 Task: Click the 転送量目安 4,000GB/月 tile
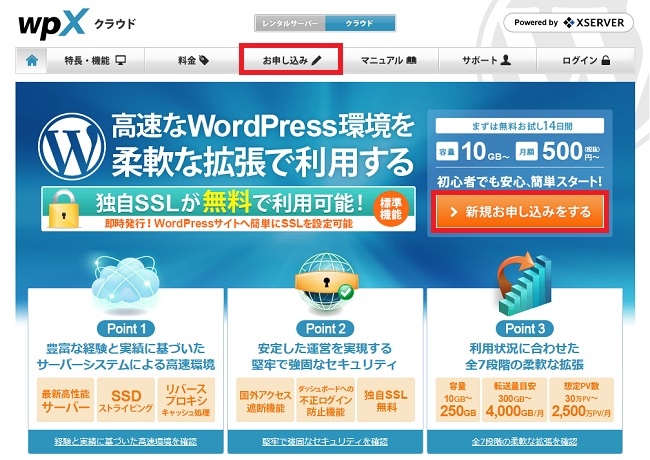click(x=515, y=400)
